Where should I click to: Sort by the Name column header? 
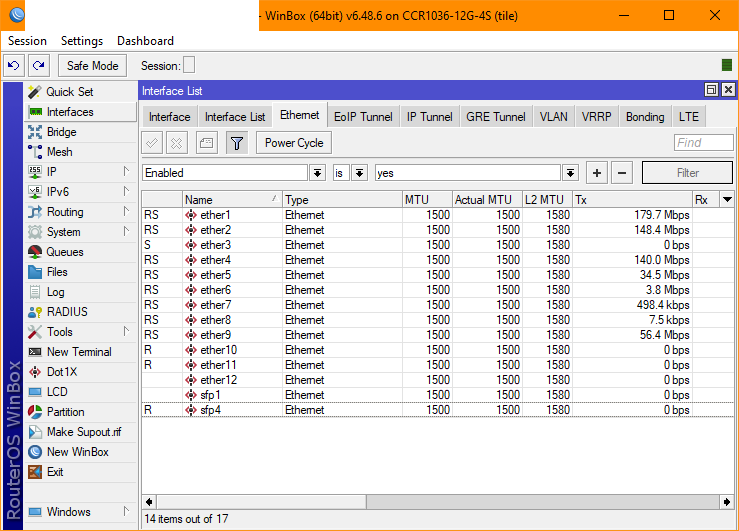coord(232,200)
